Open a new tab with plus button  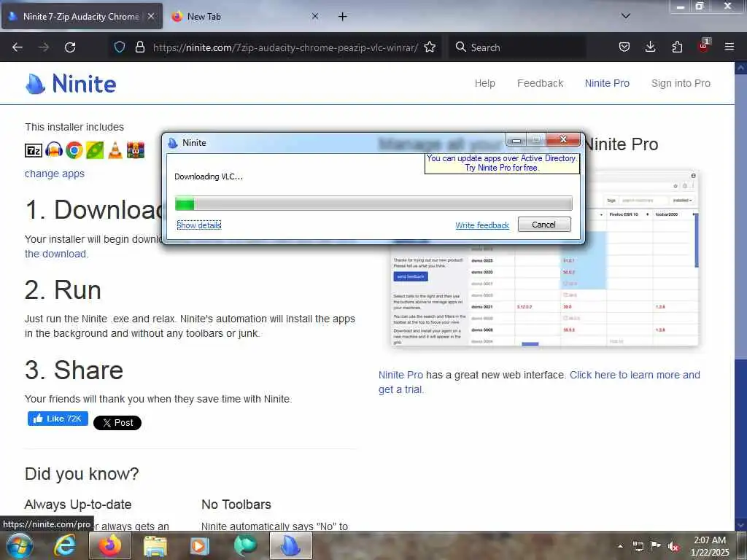(x=343, y=17)
